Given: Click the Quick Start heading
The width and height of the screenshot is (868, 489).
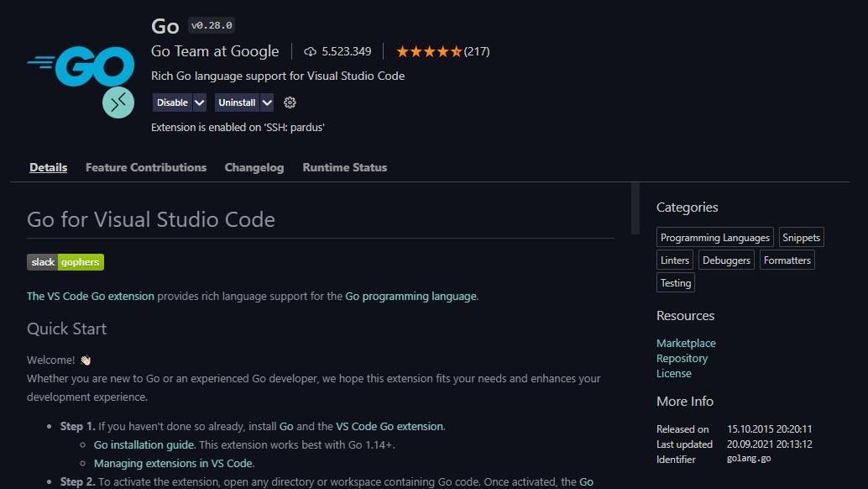Looking at the screenshot, I should tap(66, 329).
